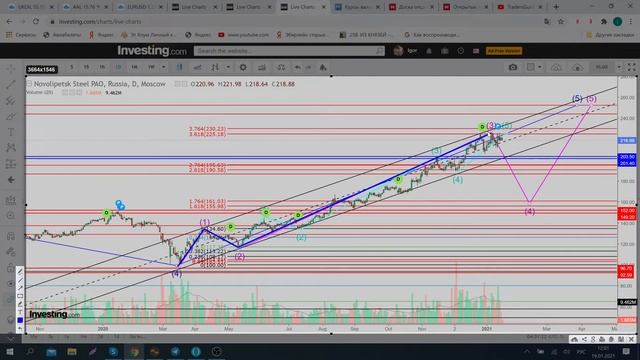Open the browser extensions puzzle icon

click(604, 22)
